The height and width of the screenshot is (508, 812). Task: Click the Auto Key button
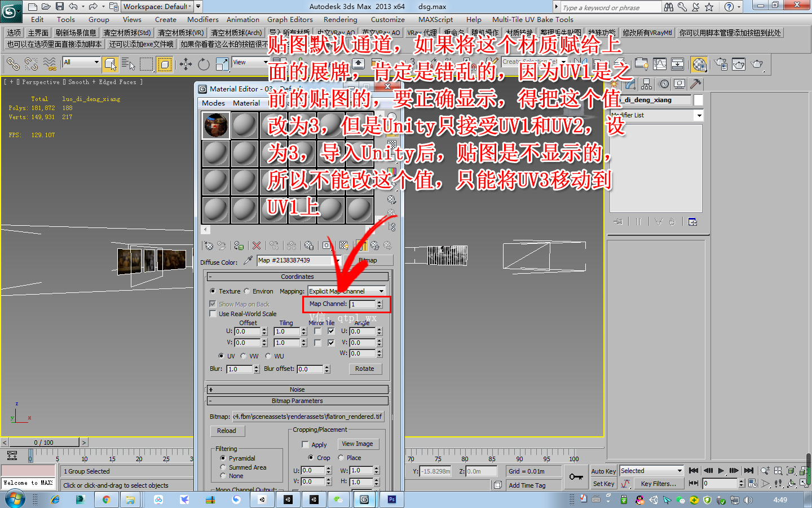click(603, 471)
